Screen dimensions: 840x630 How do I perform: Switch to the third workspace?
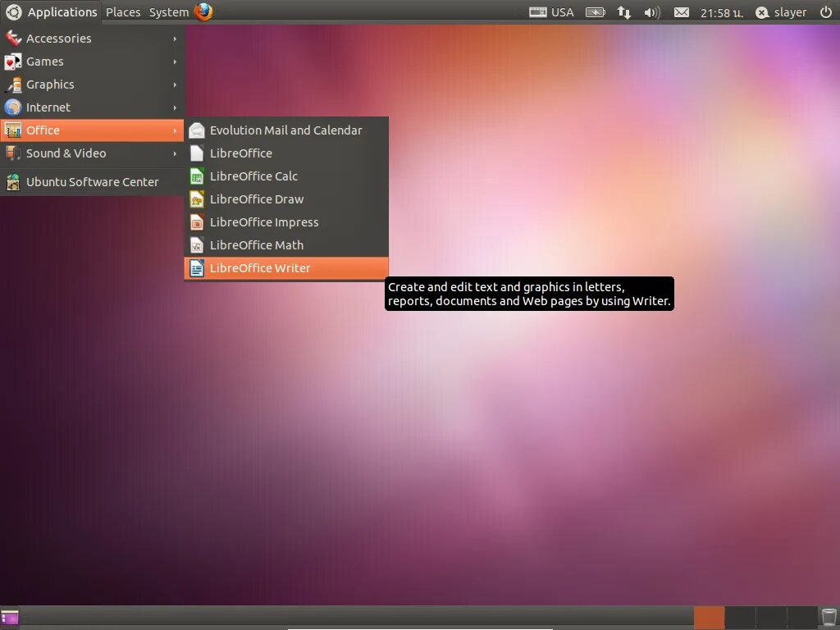point(771,617)
